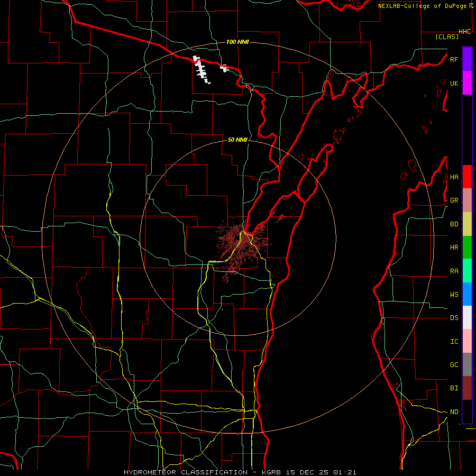Click the mint green RA legend swatch
Screen dimensions: 476x476
467,271
